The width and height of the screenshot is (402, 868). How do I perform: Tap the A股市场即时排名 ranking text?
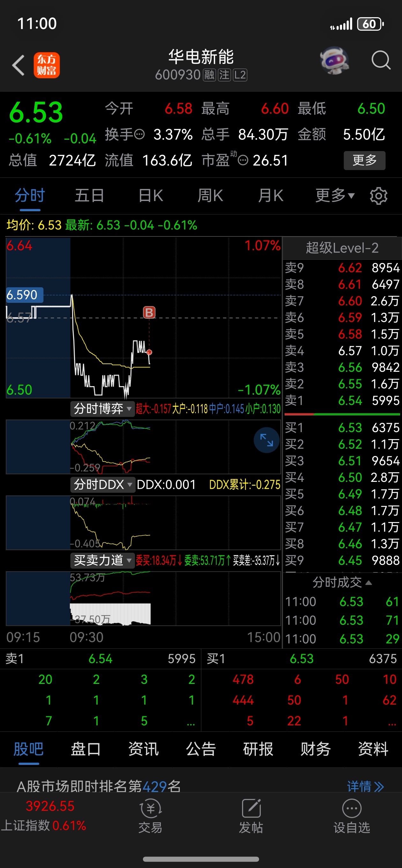pyautogui.click(x=99, y=786)
